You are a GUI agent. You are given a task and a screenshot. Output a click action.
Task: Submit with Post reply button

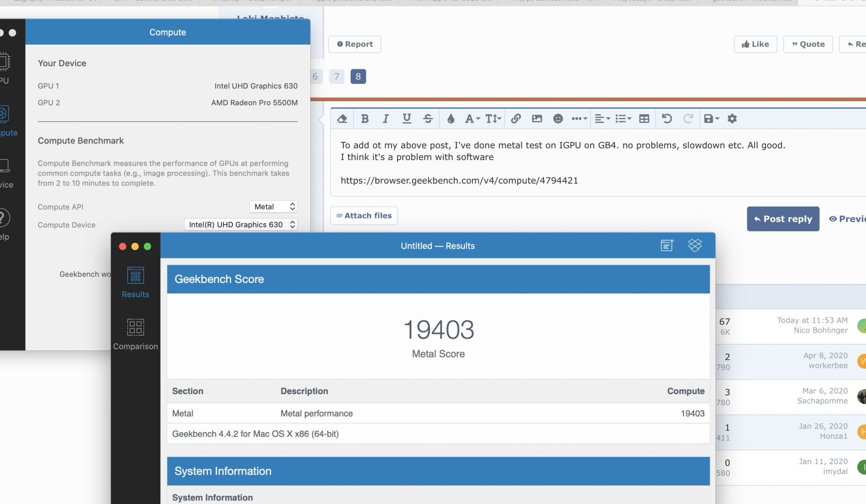point(783,219)
